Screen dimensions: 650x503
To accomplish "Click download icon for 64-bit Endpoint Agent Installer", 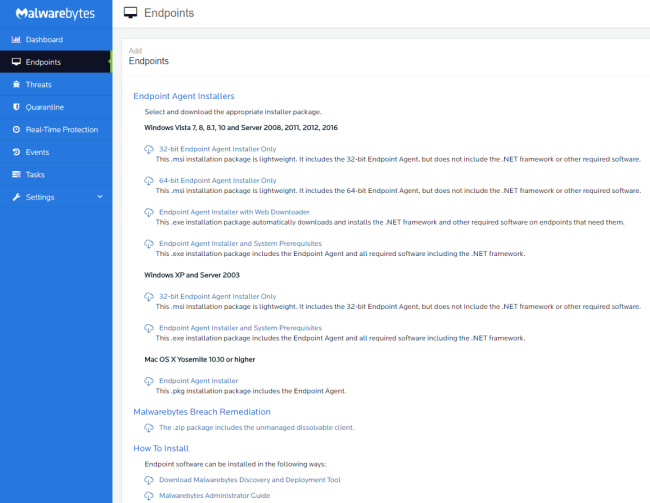I will (x=149, y=181).
